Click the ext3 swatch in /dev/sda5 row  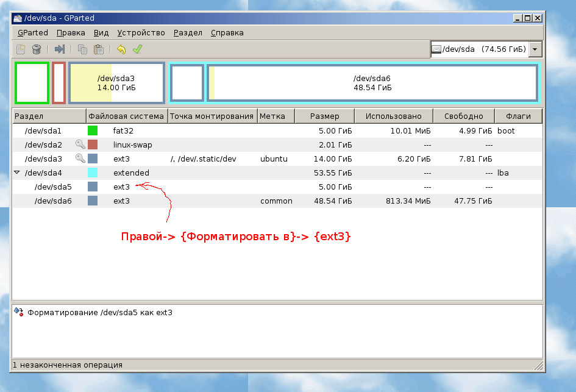click(x=93, y=187)
